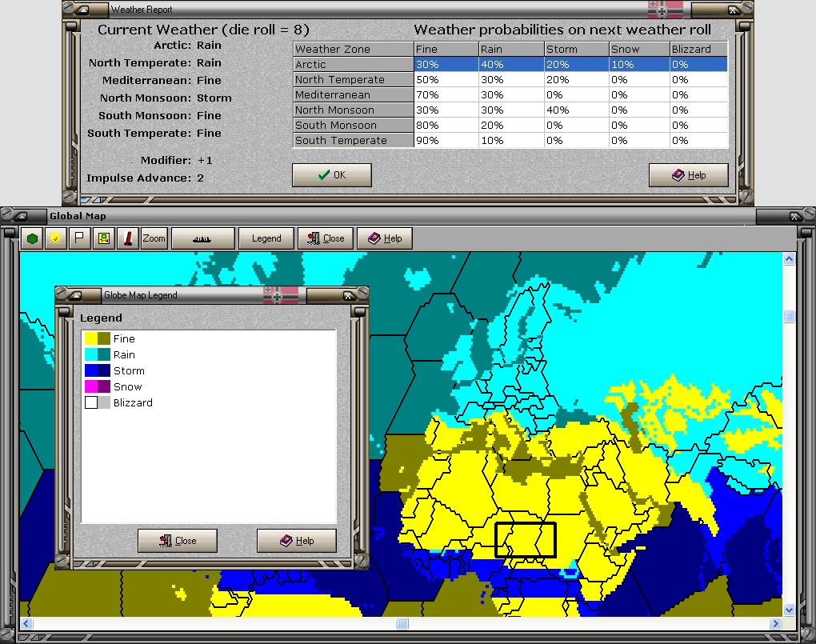Open Help in the Weather Report dialog
The height and width of the screenshot is (644, 816).
pos(688,175)
